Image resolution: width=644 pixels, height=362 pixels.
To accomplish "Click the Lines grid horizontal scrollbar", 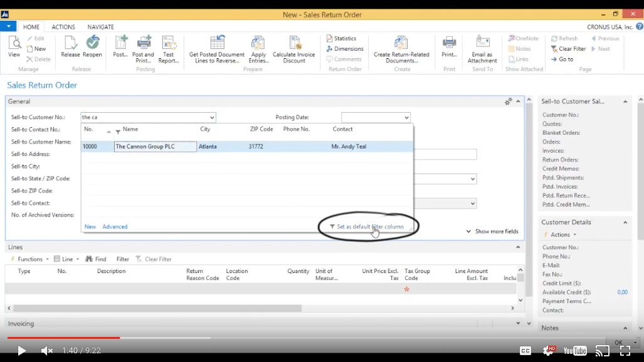I will (158, 308).
